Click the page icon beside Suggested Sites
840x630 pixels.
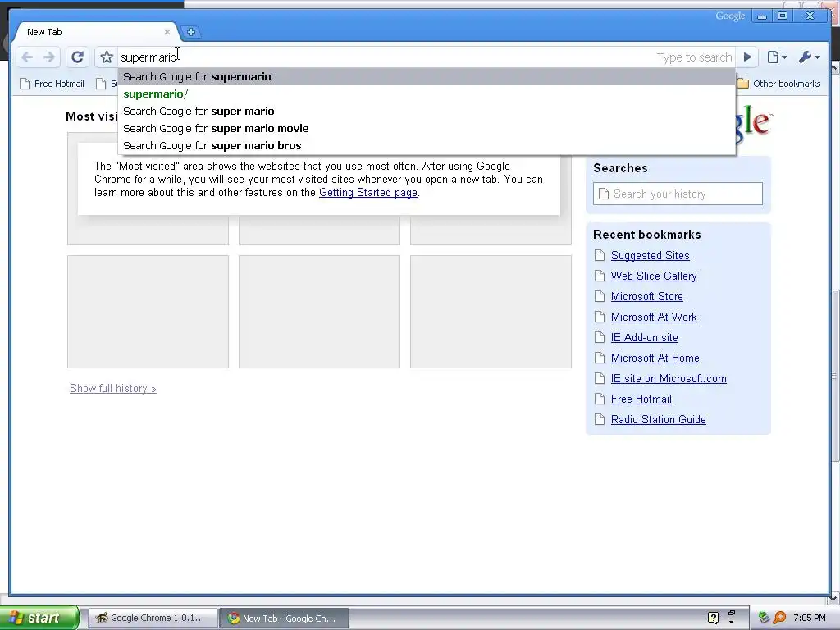click(600, 256)
